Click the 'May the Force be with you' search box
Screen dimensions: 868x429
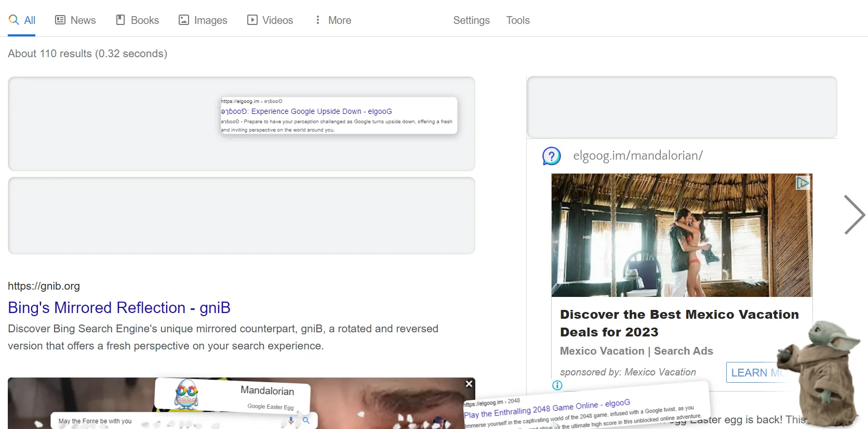(184, 421)
